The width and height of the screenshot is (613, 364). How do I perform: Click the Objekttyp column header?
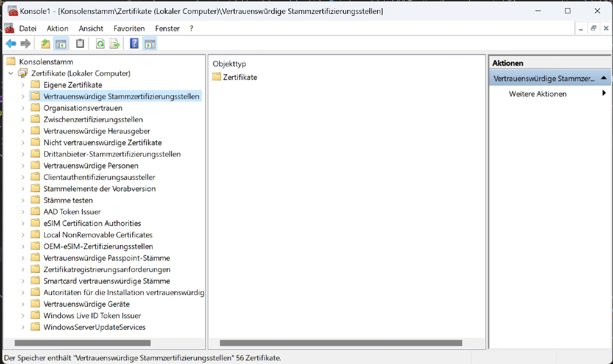(x=229, y=64)
